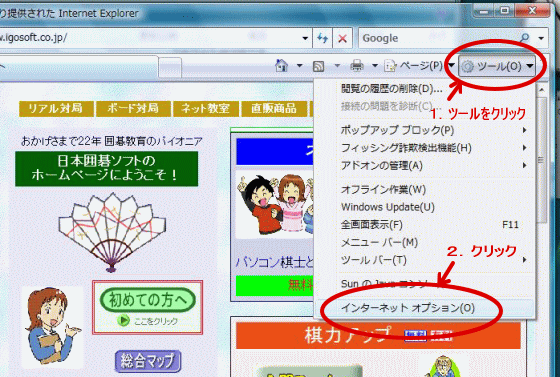The height and width of the screenshot is (377, 560).
Task: Expand the search provider dropdown arrow
Action: pos(541,38)
